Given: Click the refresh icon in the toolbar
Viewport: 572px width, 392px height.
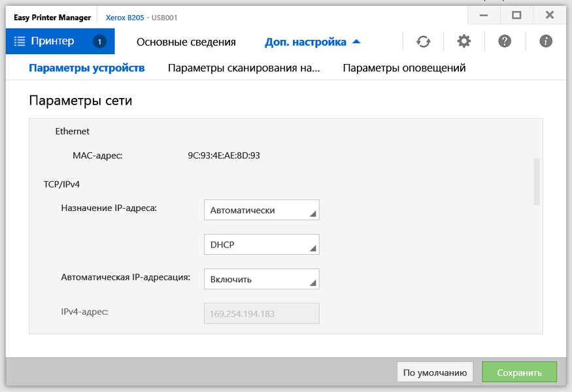Looking at the screenshot, I should point(423,42).
